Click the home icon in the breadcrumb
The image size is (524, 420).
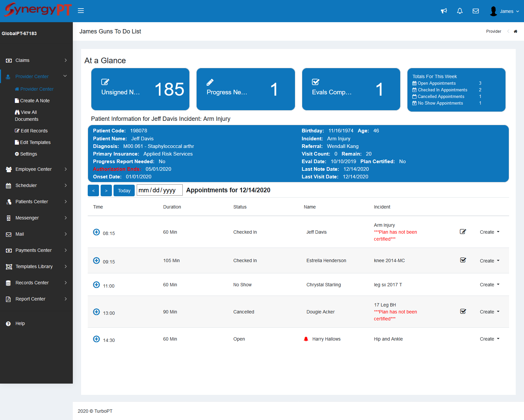pos(515,31)
